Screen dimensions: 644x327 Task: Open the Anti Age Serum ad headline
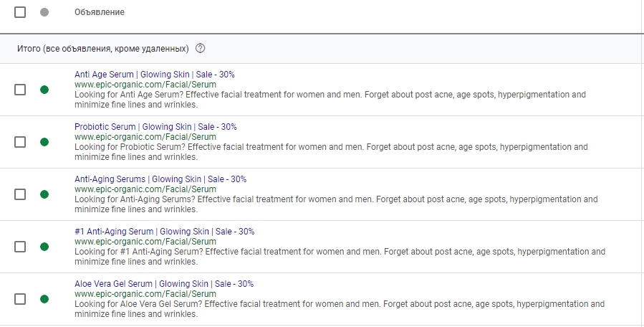155,75
